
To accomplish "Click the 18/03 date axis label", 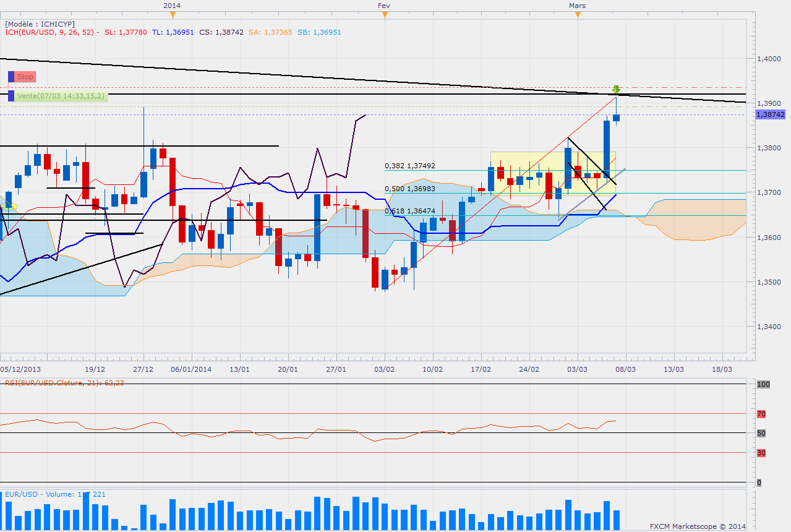I will pyautogui.click(x=722, y=369).
